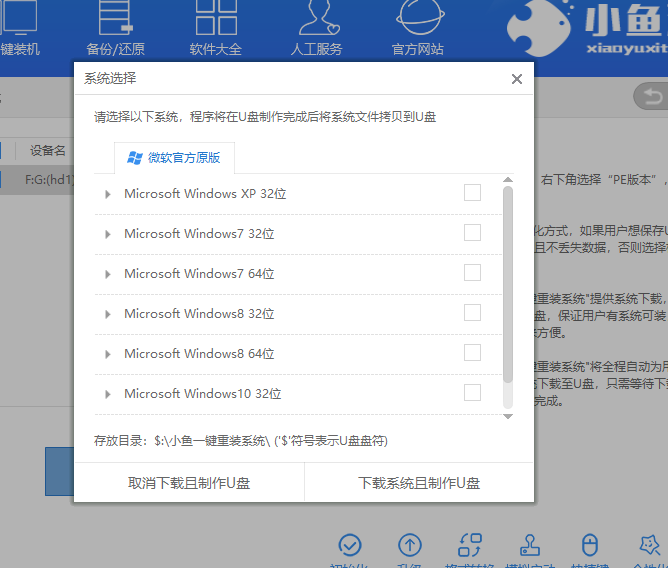Image resolution: width=668 pixels, height=568 pixels.
Task: Click Microsoft Windows XP 32位 text
Action: pos(205,194)
